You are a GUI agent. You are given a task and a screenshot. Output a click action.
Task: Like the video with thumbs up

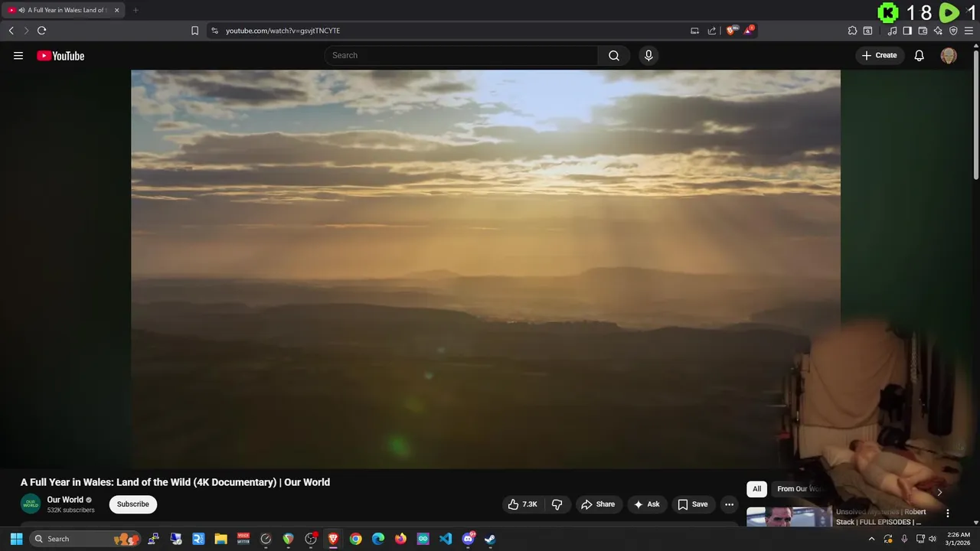tap(523, 504)
